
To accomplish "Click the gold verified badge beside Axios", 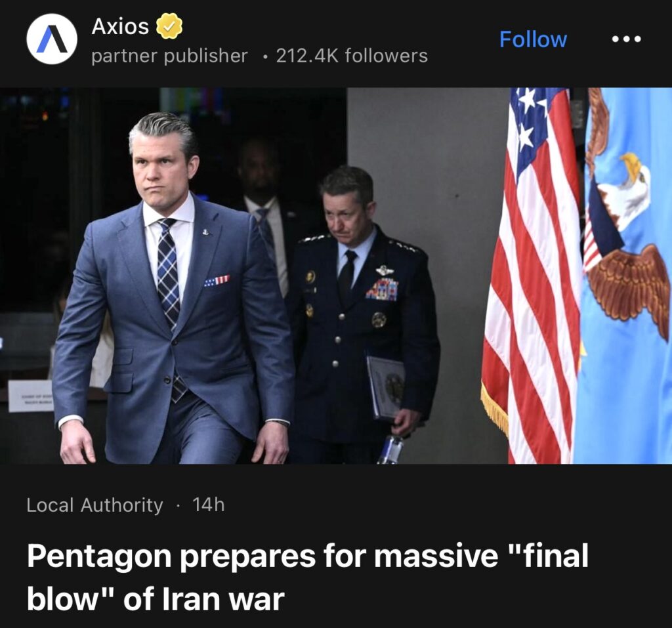I will [x=169, y=26].
